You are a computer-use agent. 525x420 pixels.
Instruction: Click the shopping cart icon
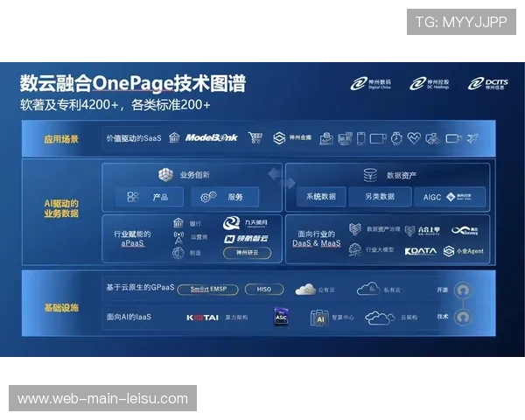(255, 137)
